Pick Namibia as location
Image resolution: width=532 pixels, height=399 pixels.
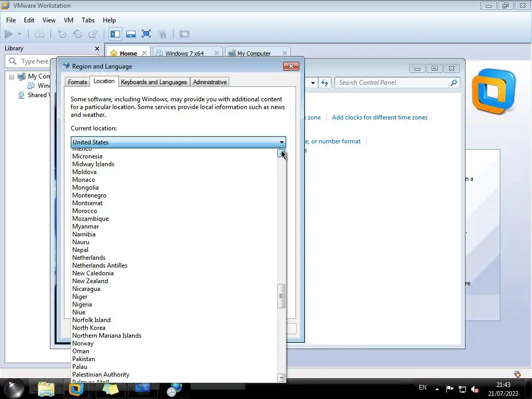click(x=175, y=234)
